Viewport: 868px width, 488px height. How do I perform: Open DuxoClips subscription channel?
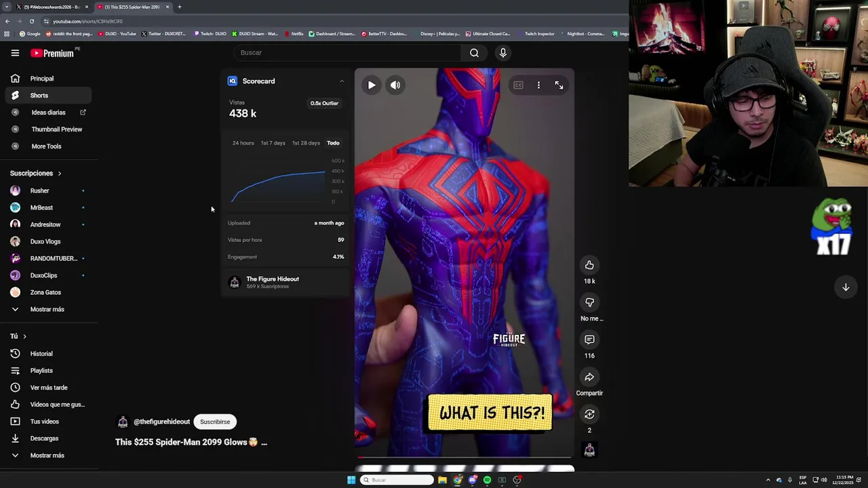[47, 276]
